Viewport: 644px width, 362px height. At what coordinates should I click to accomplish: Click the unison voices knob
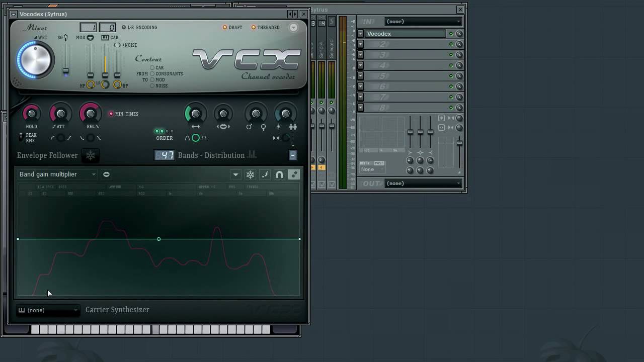coord(285,114)
